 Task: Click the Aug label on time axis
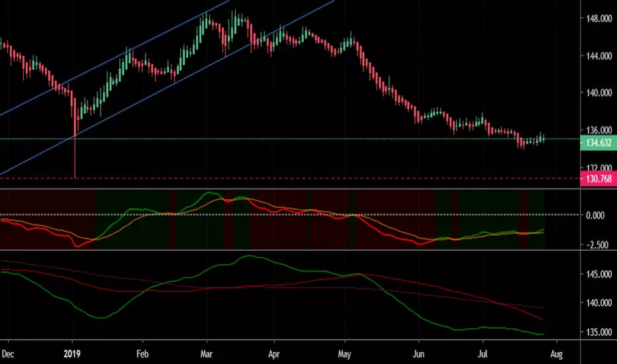pos(556,354)
